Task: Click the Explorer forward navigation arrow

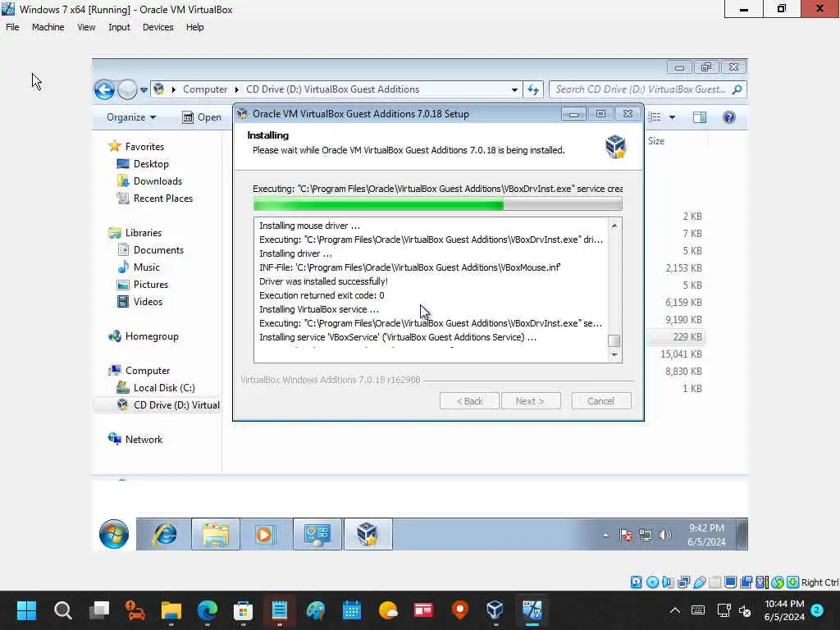Action: pos(127,89)
